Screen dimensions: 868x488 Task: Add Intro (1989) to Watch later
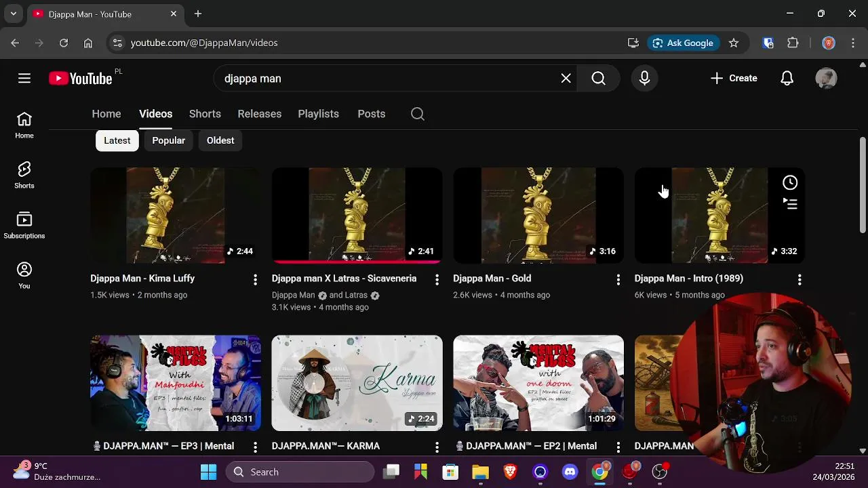(x=790, y=182)
